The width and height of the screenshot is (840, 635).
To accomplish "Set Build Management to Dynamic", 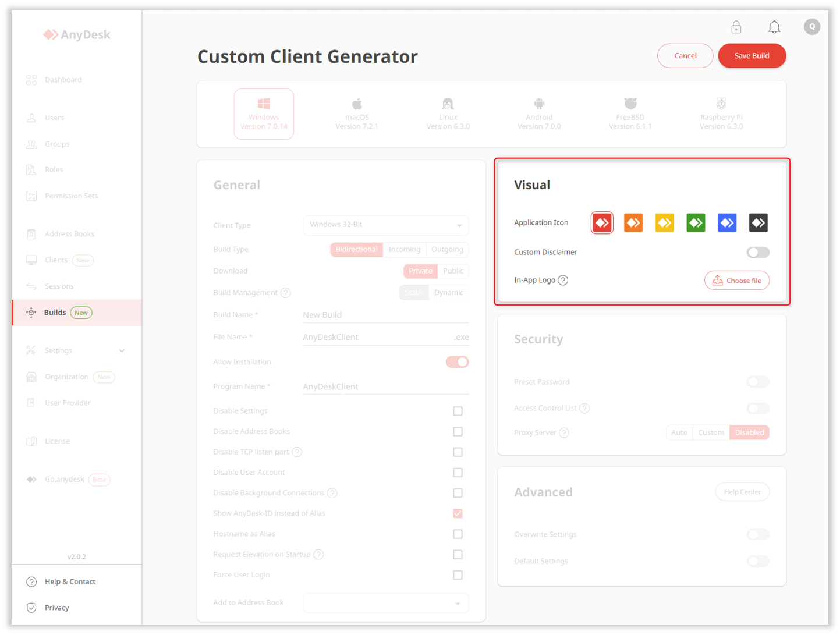I will tap(448, 293).
